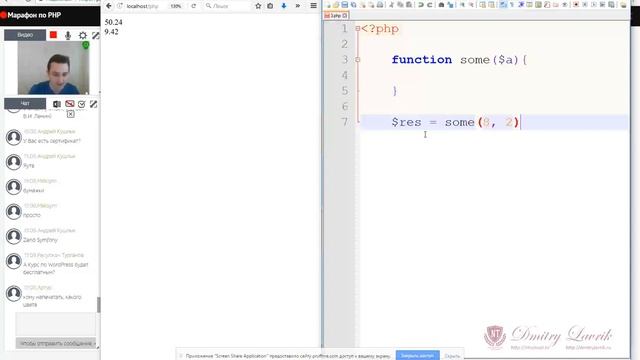Hide the screen share notification bar
This screenshot has width=640, height=360.
(x=452, y=356)
